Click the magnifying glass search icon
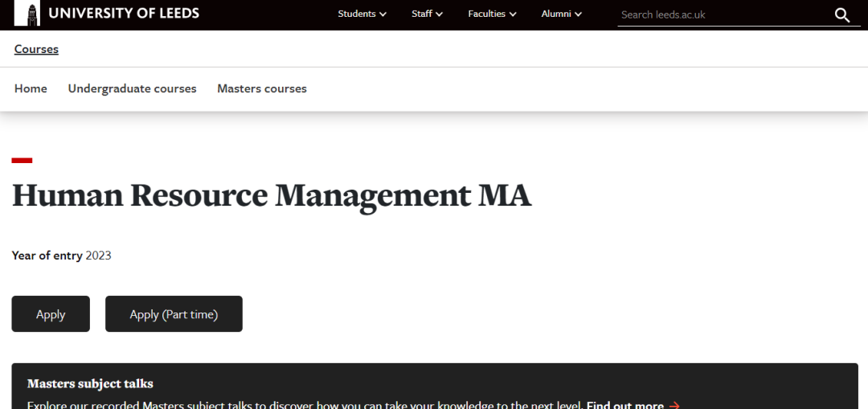Viewport: 868px width, 409px height. click(x=841, y=15)
